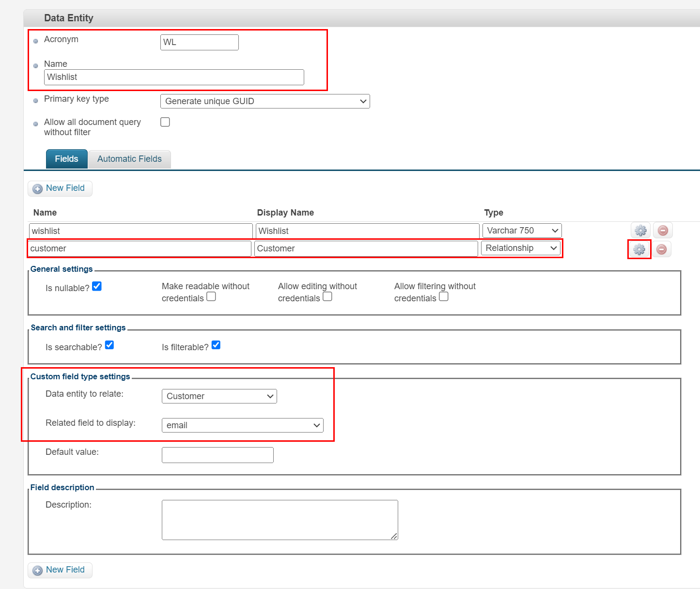This screenshot has width=700, height=589.
Task: Expand the Data entity to relate dropdown
Action: 219,396
